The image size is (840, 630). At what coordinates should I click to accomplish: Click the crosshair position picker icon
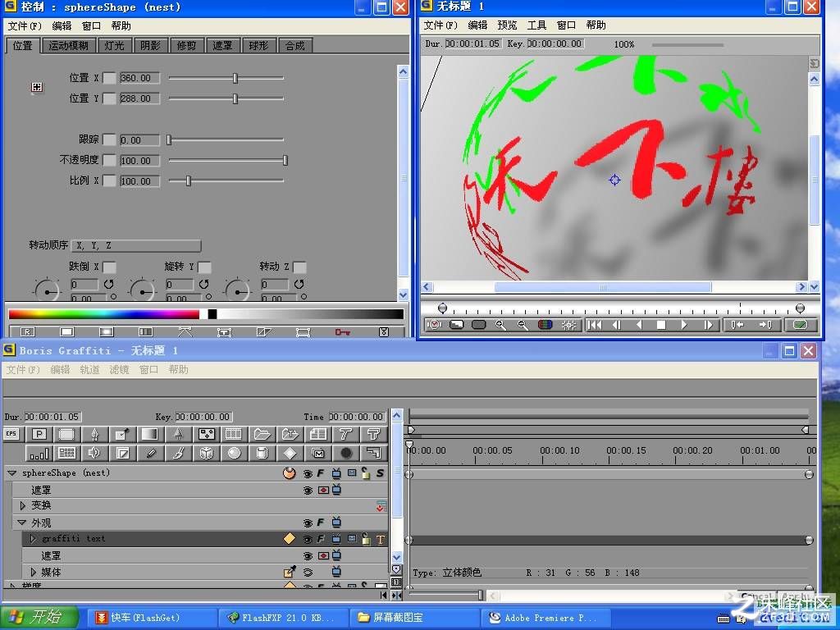[36, 87]
